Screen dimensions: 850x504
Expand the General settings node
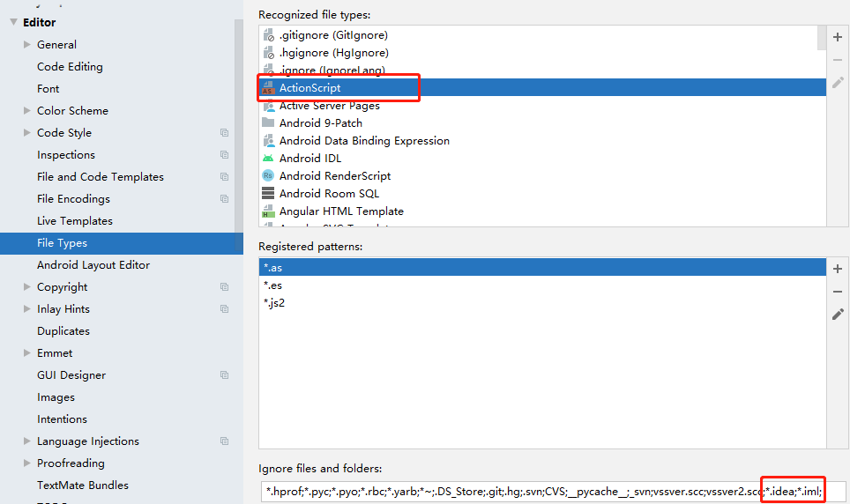pyautogui.click(x=26, y=44)
